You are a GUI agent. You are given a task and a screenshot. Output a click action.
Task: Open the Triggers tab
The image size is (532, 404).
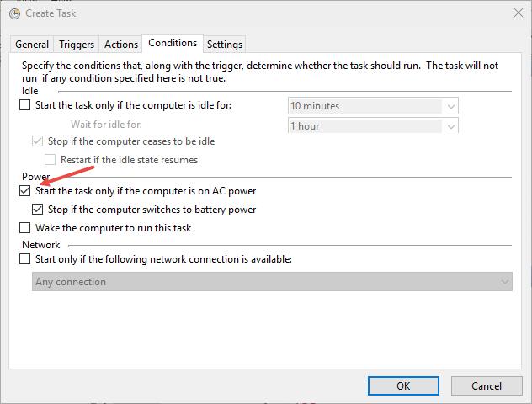[77, 45]
